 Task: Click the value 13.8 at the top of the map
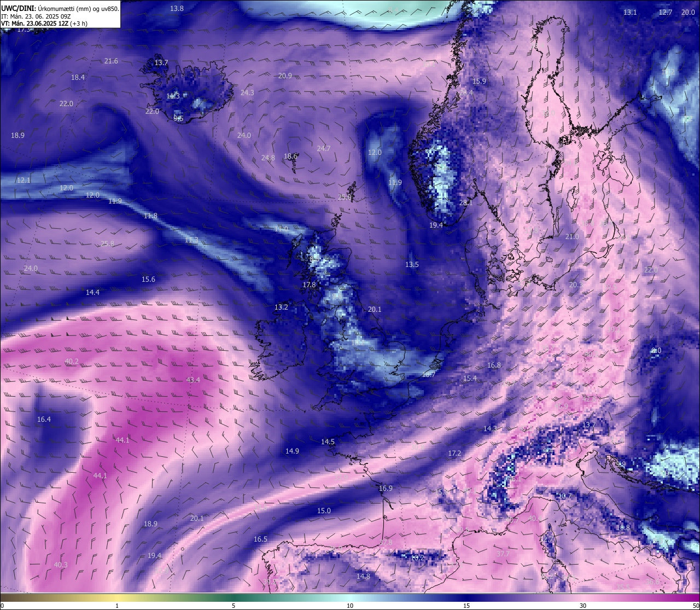click(x=177, y=8)
